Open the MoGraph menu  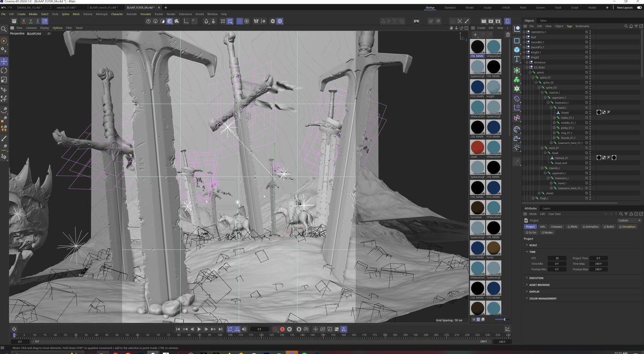101,14
